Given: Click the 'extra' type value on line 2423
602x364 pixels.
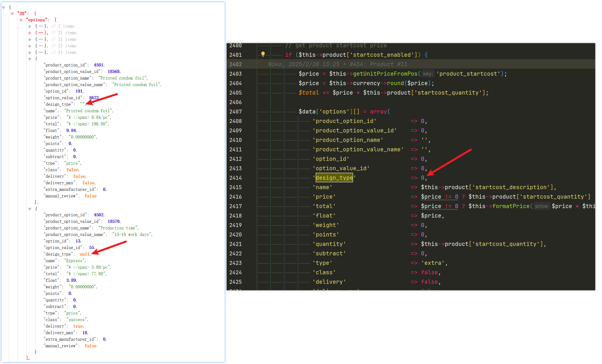Looking at the screenshot, I should [432, 263].
